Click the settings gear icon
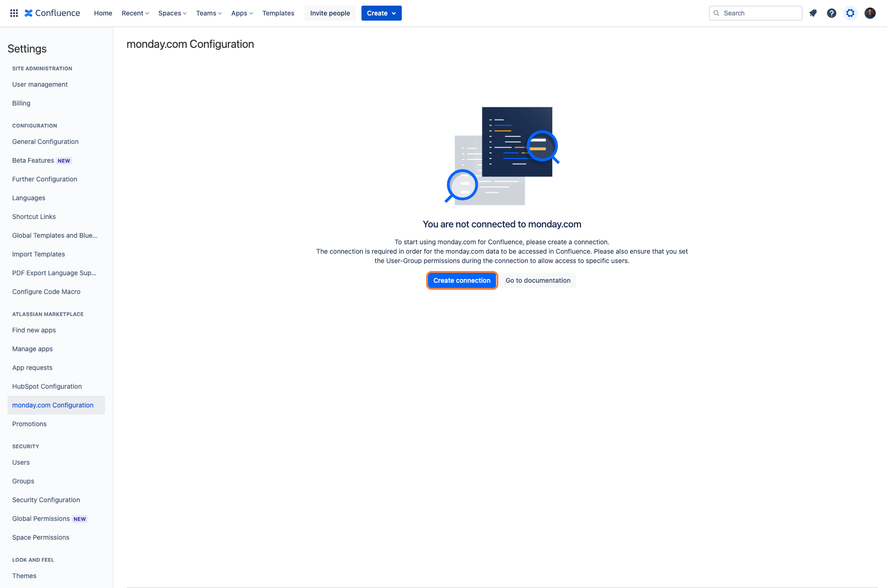 (x=850, y=13)
